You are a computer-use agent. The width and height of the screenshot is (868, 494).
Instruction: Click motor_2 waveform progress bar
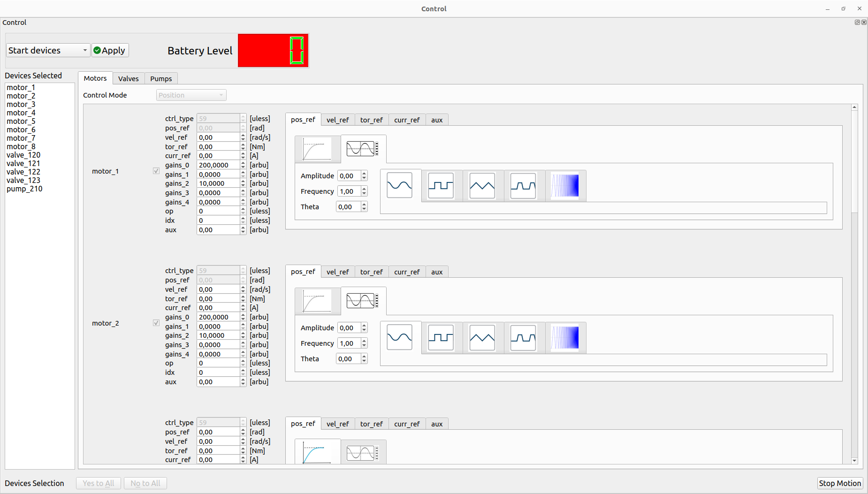[x=603, y=360]
